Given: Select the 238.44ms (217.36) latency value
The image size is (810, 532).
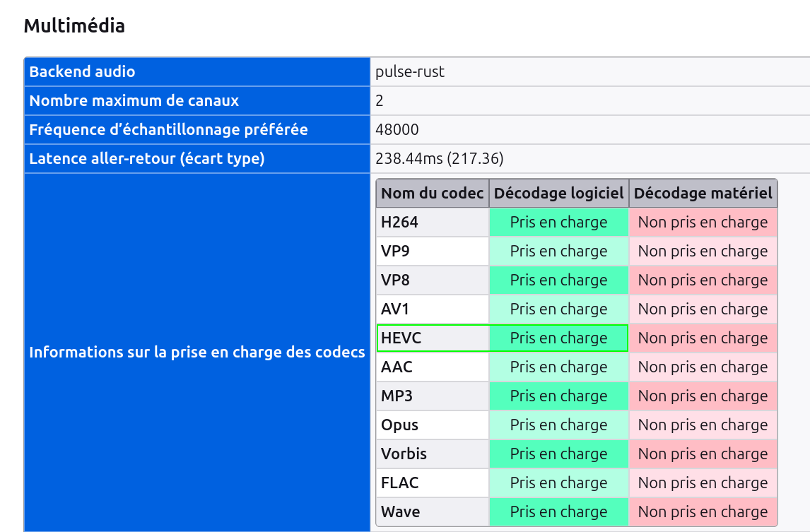Looking at the screenshot, I should point(439,158).
